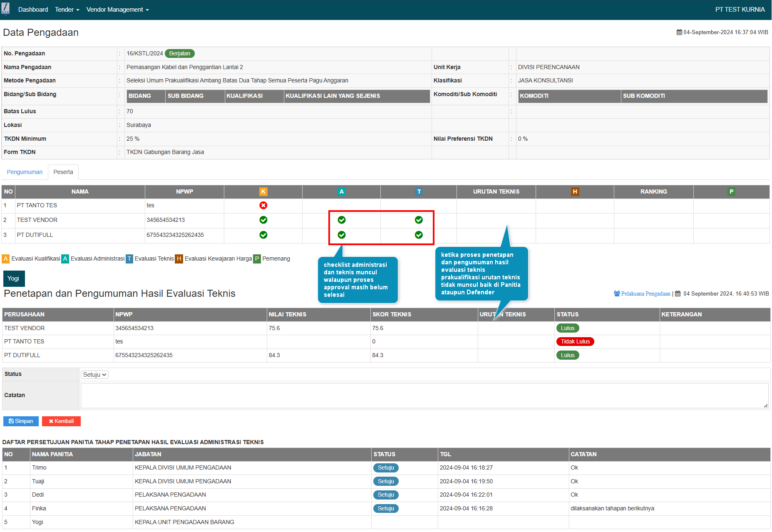Screen dimensions: 772x532
Task: Expand the Vendor Management menu
Action: [x=117, y=10]
